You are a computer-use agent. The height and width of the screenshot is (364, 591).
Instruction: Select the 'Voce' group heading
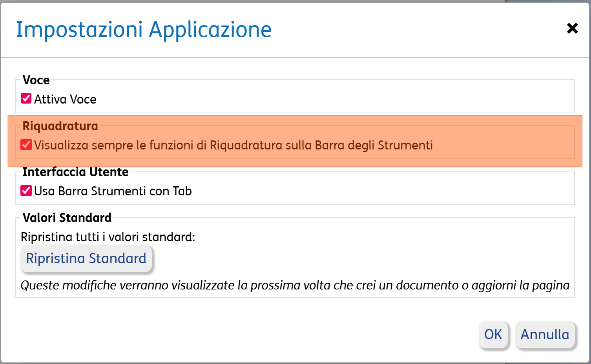(36, 80)
